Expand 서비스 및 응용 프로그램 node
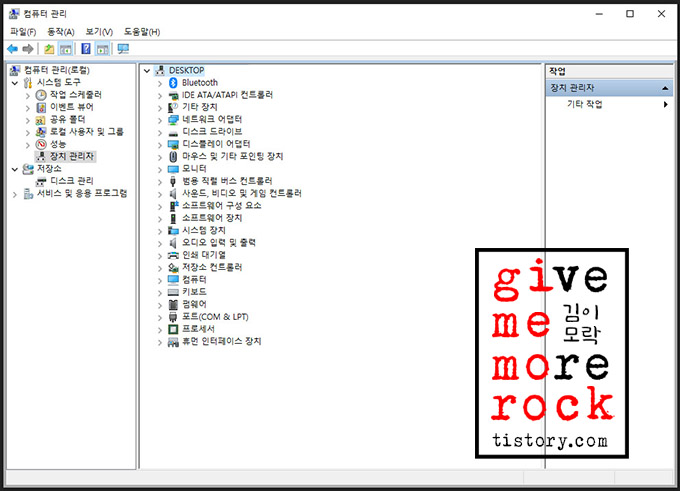The image size is (680, 491). (15, 194)
